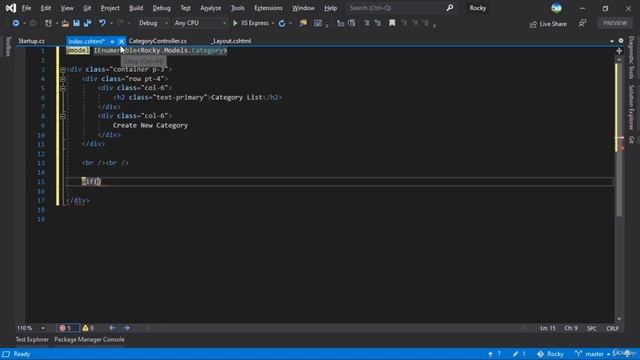The height and width of the screenshot is (360, 640).
Task: Open the Tools menu
Action: pyautogui.click(x=238, y=8)
